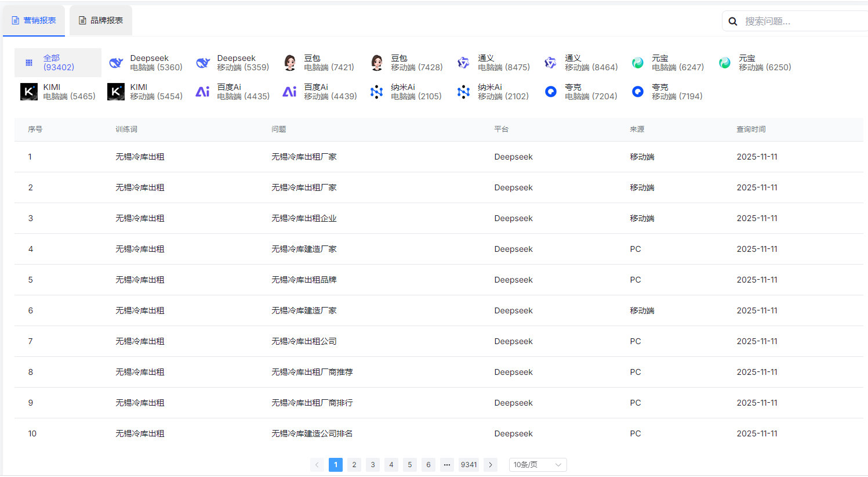This screenshot has width=868, height=477.
Task: Click the next page arrow
Action: point(490,464)
